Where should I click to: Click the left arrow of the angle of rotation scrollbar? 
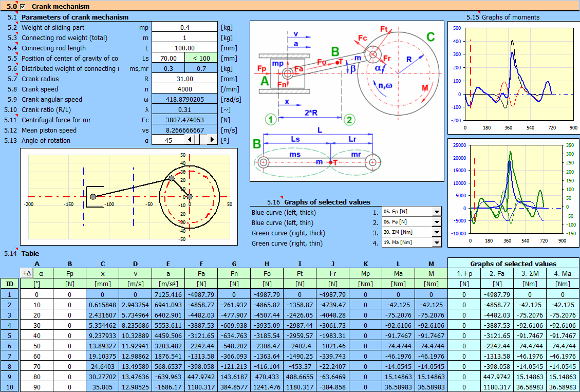pos(189,140)
